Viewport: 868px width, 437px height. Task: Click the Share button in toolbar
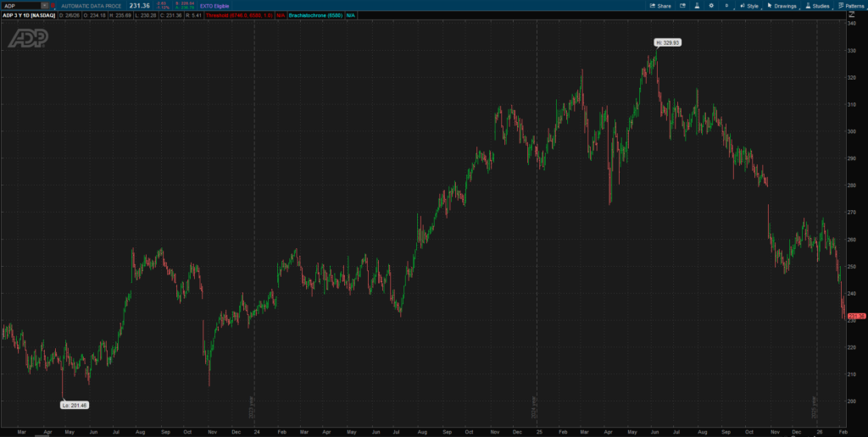pos(659,6)
